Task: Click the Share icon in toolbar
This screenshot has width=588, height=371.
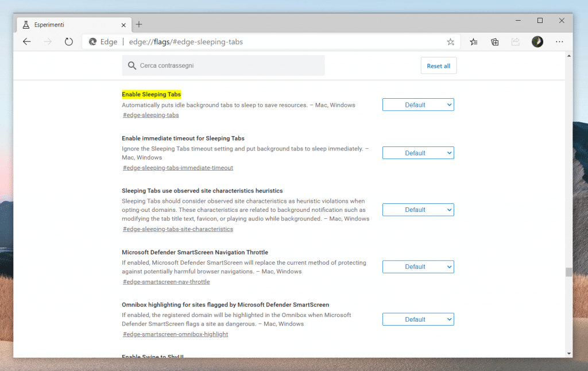Action: click(516, 42)
